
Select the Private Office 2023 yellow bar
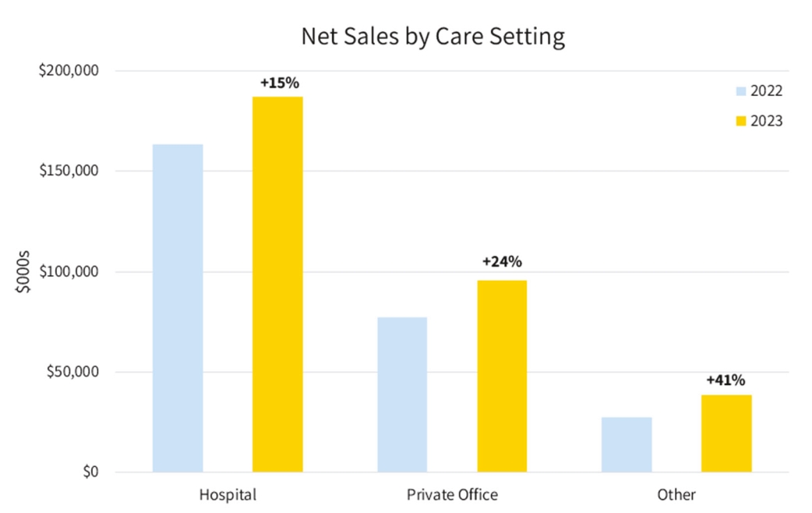[502, 376]
